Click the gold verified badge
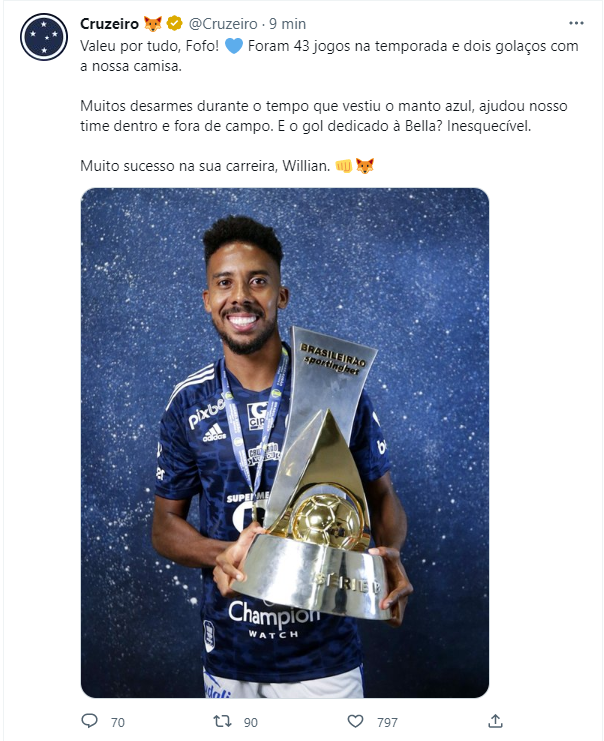The height and width of the screenshot is (741, 604). click(175, 23)
